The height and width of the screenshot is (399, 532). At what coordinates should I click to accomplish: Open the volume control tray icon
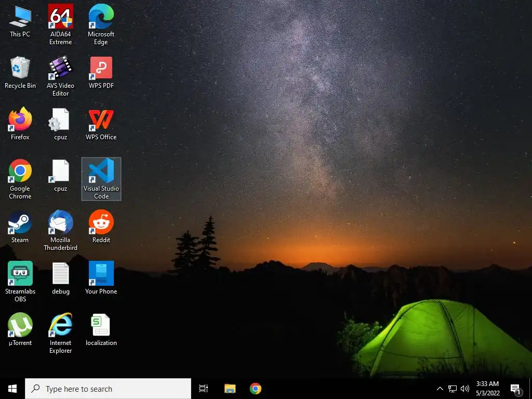point(465,389)
